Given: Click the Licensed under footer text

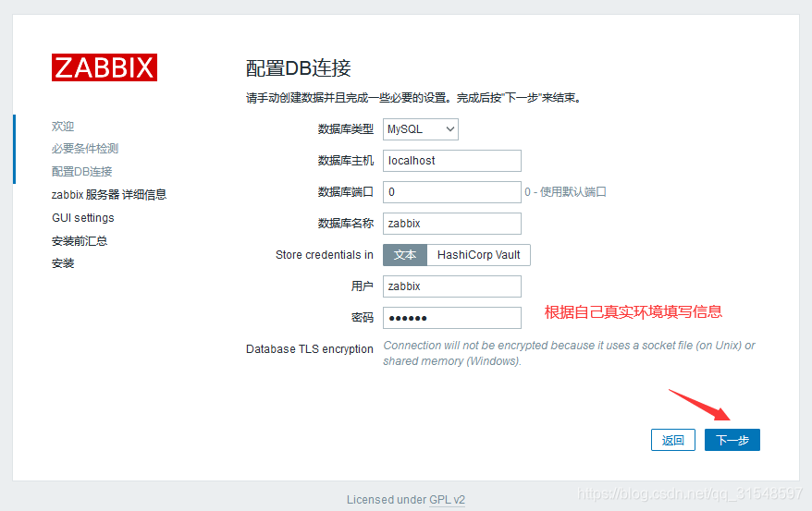Looking at the screenshot, I should (x=387, y=500).
